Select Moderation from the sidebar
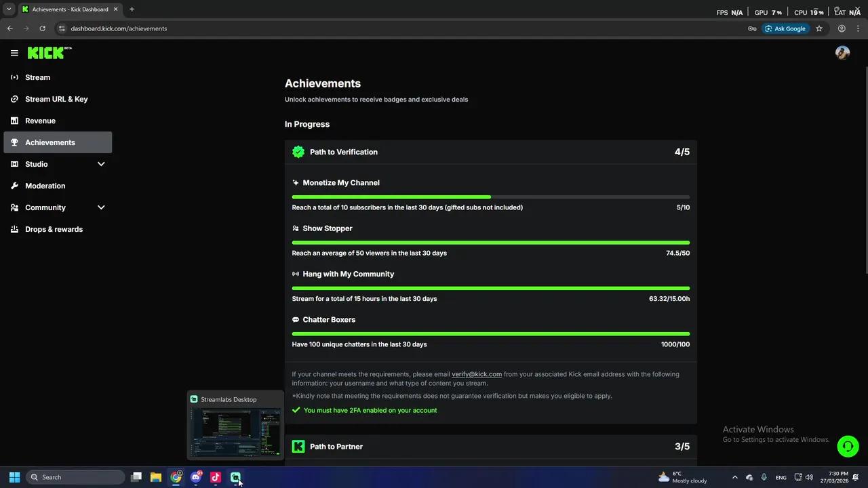The height and width of the screenshot is (488, 868). tap(45, 186)
